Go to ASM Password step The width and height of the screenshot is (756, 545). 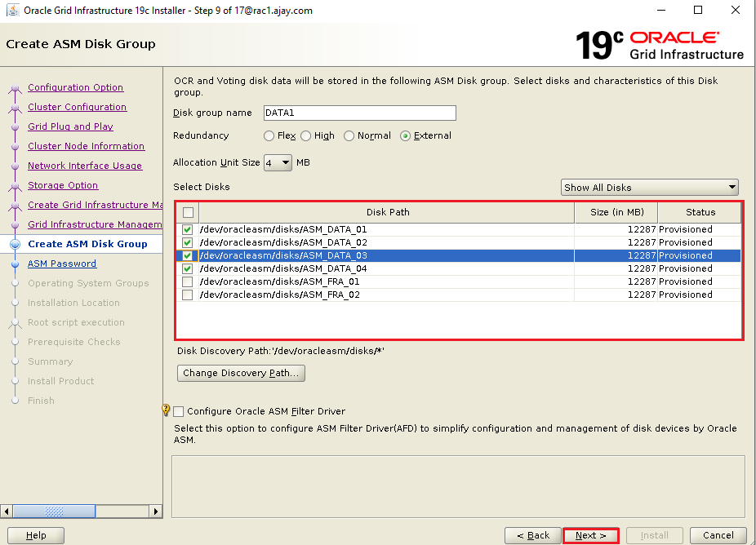(62, 264)
